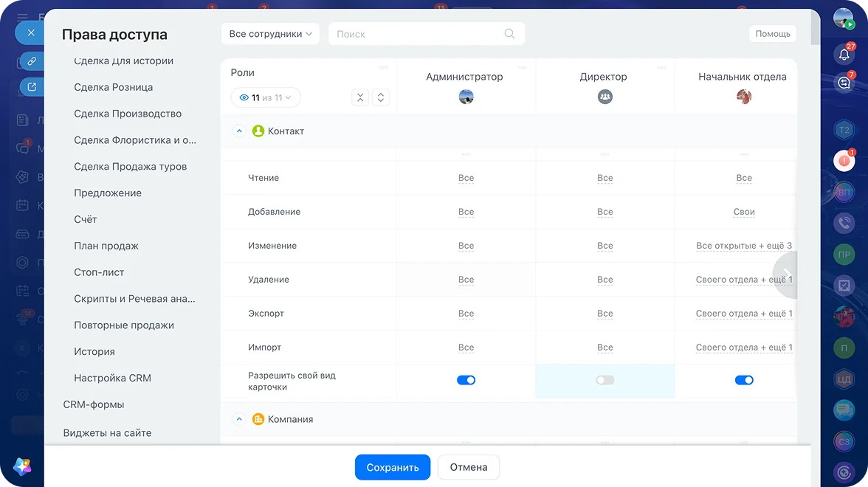This screenshot has height=487, width=868.
Task: Click the Директор role group icon
Action: pos(605,97)
